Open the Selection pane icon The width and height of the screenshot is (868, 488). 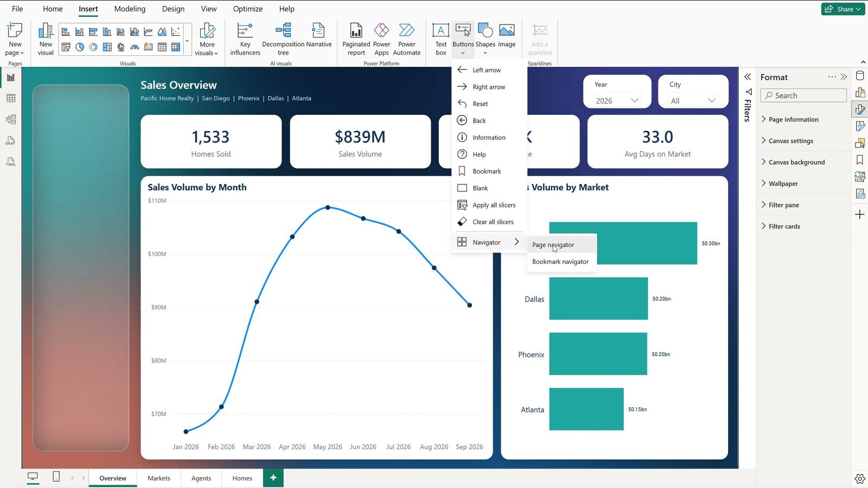(860, 143)
